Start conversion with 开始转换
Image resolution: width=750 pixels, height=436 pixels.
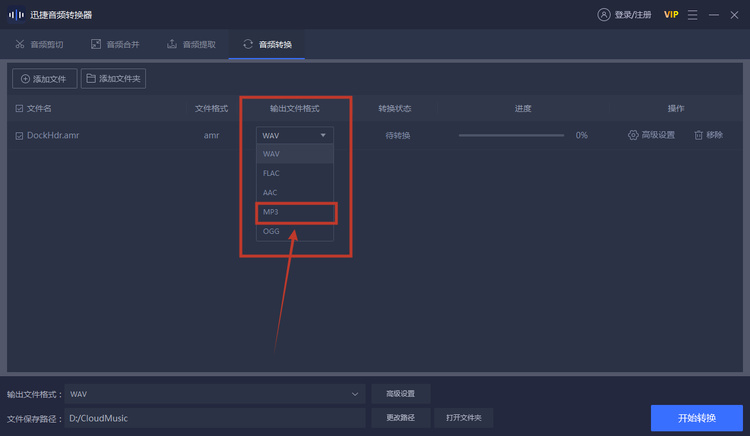coord(696,418)
